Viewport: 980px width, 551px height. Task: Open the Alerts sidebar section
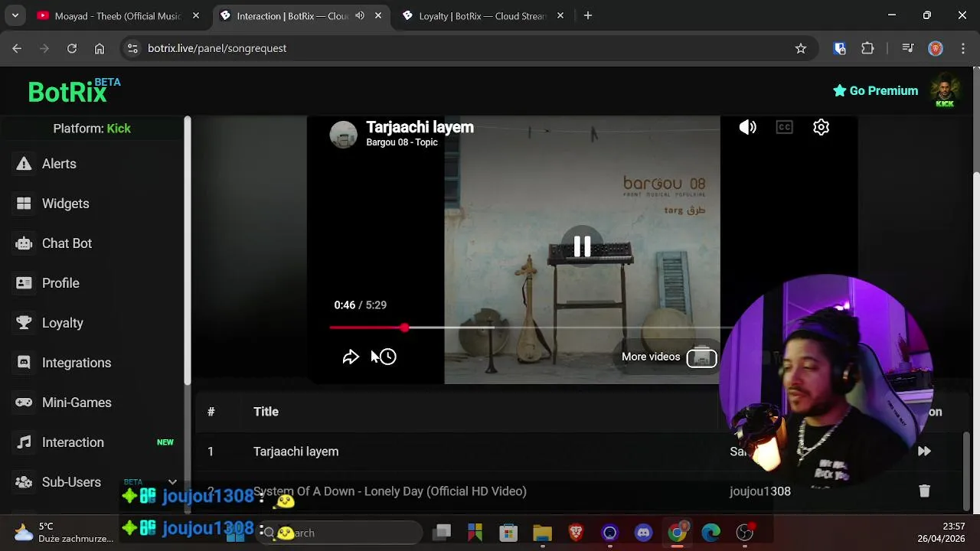[59, 164]
